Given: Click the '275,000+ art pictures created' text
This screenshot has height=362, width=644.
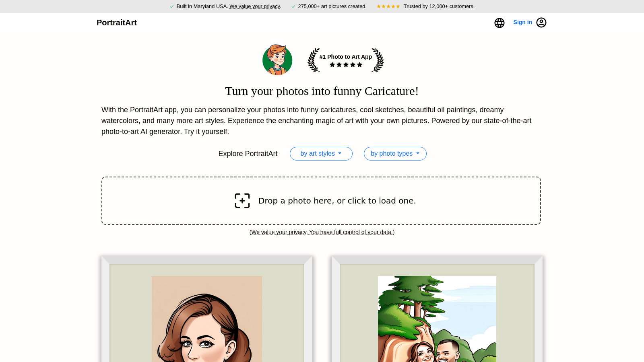Looking at the screenshot, I should pos(332,6).
